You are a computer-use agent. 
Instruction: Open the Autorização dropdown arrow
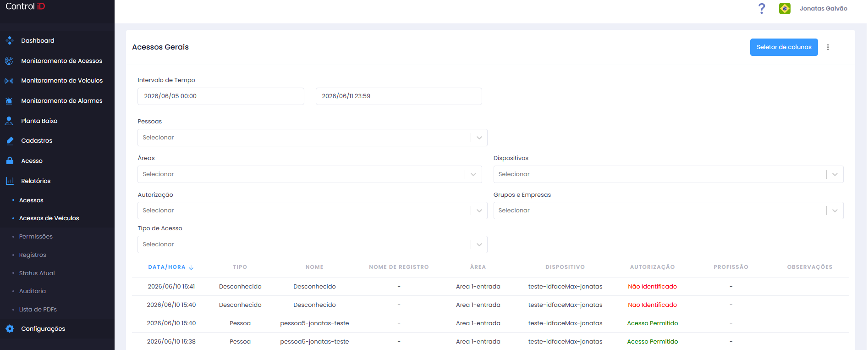tap(479, 211)
